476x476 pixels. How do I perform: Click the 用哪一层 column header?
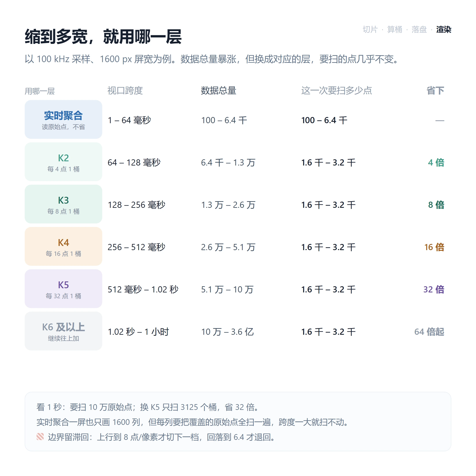pos(40,91)
